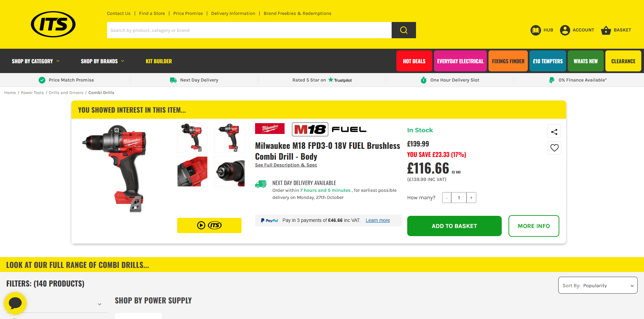This screenshot has height=319, width=644.
Task: Open the Basket icon
Action: coord(606,30)
